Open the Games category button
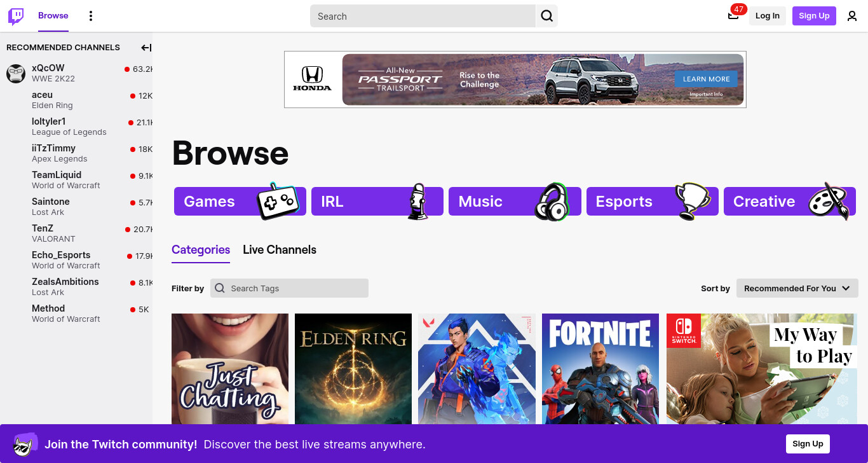This screenshot has height=463, width=868. coord(240,202)
